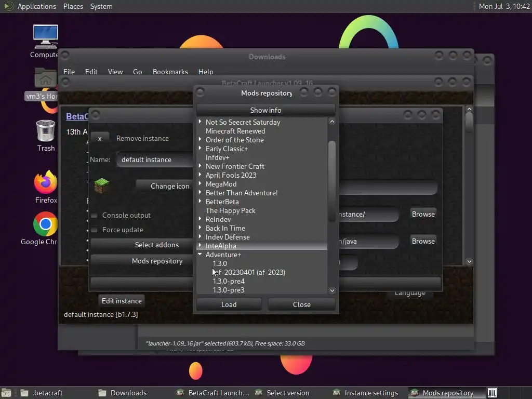This screenshot has width=532, height=399.
Task: Open the Bookmarks menu in Downloads window
Action: [170, 72]
